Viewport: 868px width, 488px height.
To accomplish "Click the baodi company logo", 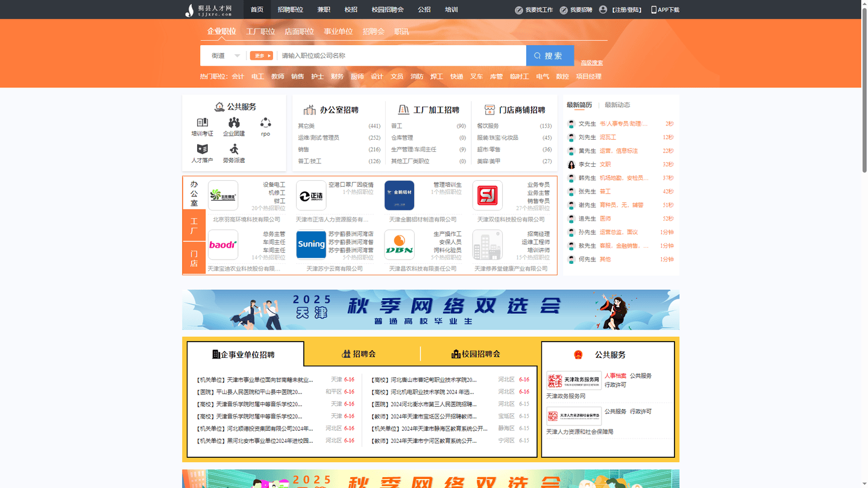I will coord(222,245).
